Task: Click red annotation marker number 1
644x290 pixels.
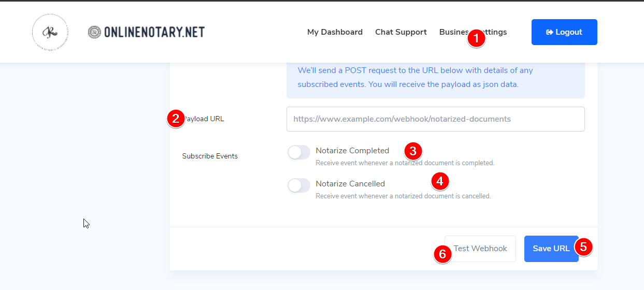Action: point(476,38)
